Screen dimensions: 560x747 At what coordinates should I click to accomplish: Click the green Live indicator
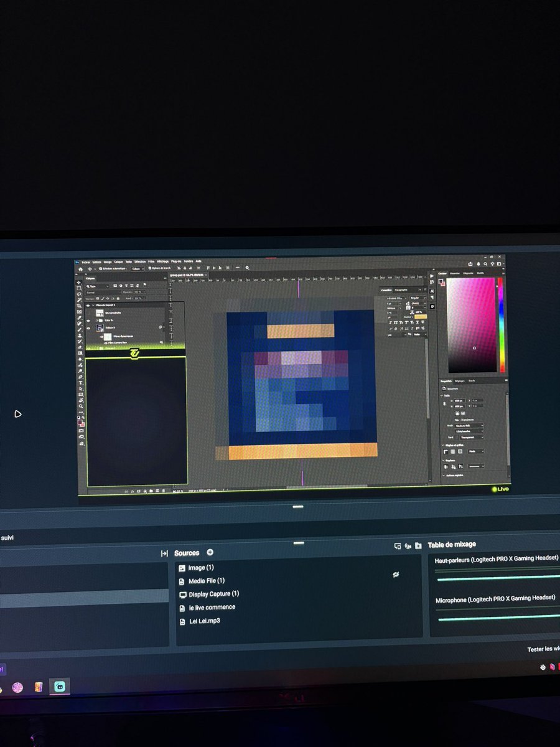click(x=500, y=489)
